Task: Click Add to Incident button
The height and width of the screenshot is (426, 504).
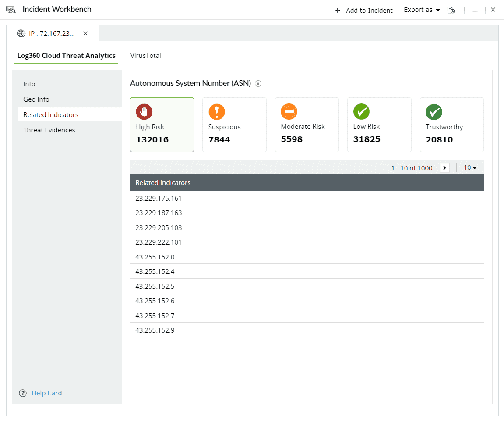Action: (364, 11)
